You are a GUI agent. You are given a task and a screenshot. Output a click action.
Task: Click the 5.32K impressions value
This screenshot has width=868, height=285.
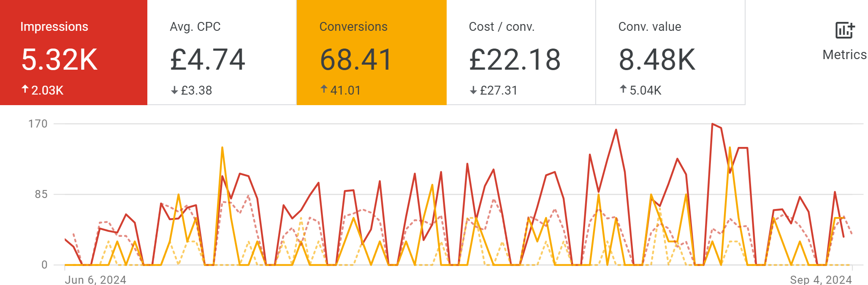pos(60,60)
